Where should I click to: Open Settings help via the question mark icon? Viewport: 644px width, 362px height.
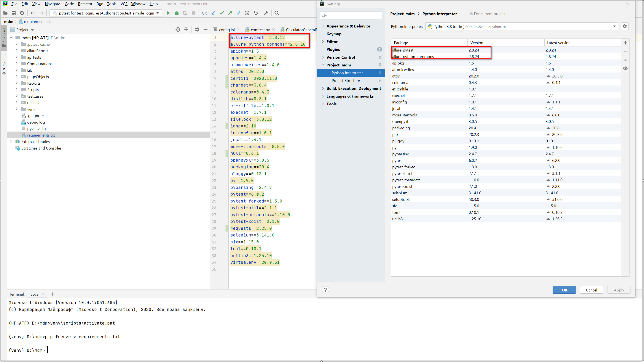[325, 290]
